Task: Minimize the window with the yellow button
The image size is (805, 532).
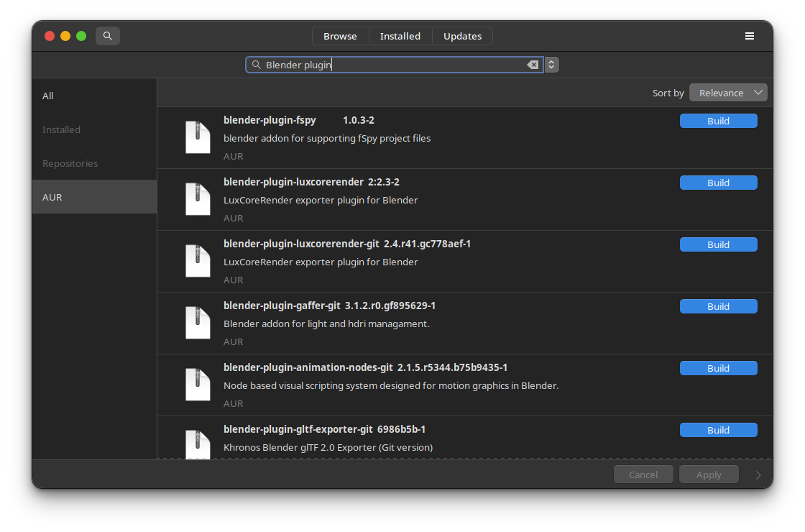Action: tap(65, 36)
